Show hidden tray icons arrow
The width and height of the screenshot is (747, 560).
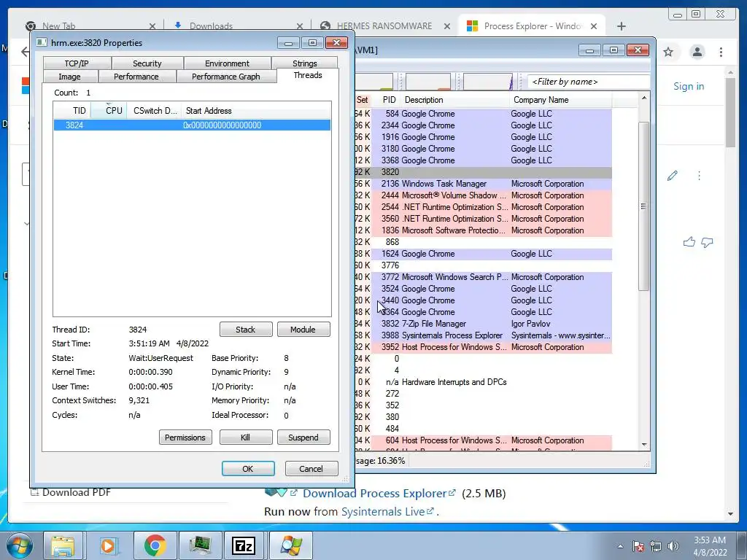(620, 546)
